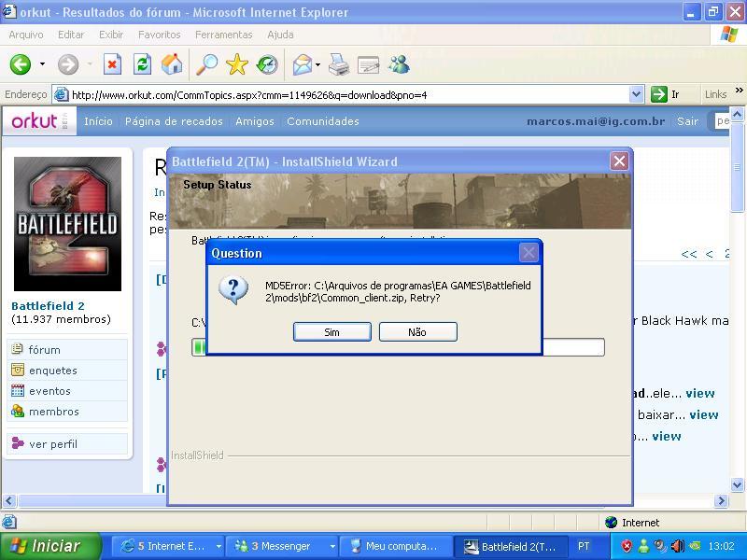Click the enquetes poll icon
This screenshot has width=747, height=560.
[17, 370]
